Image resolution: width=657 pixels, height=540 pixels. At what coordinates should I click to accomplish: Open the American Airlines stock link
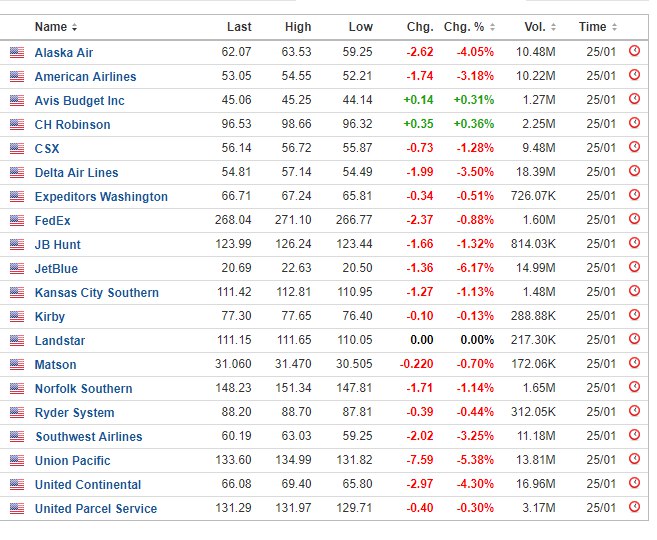coord(85,77)
